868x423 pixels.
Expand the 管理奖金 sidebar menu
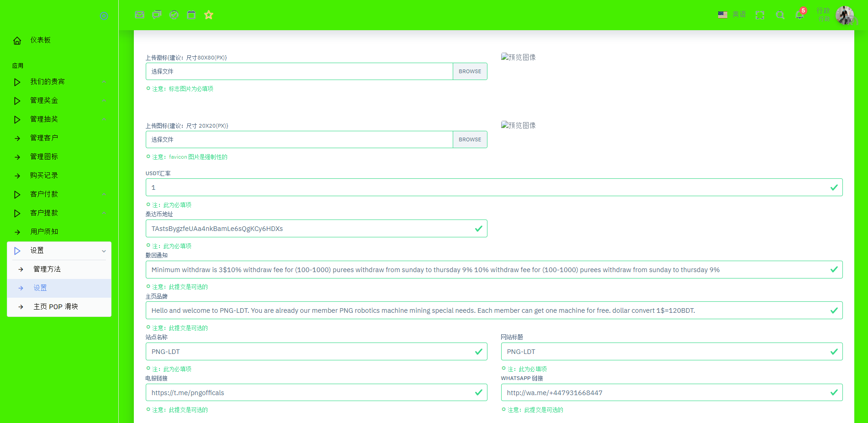[59, 101]
